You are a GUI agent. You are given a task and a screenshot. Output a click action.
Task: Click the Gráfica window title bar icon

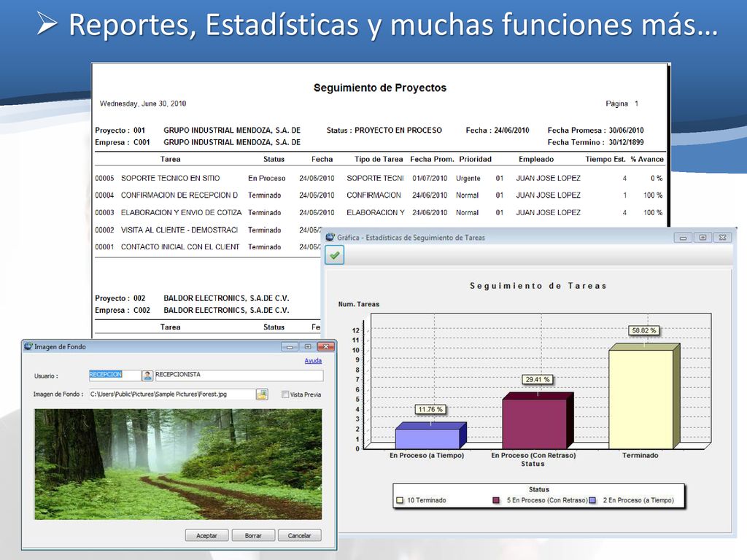coord(330,237)
